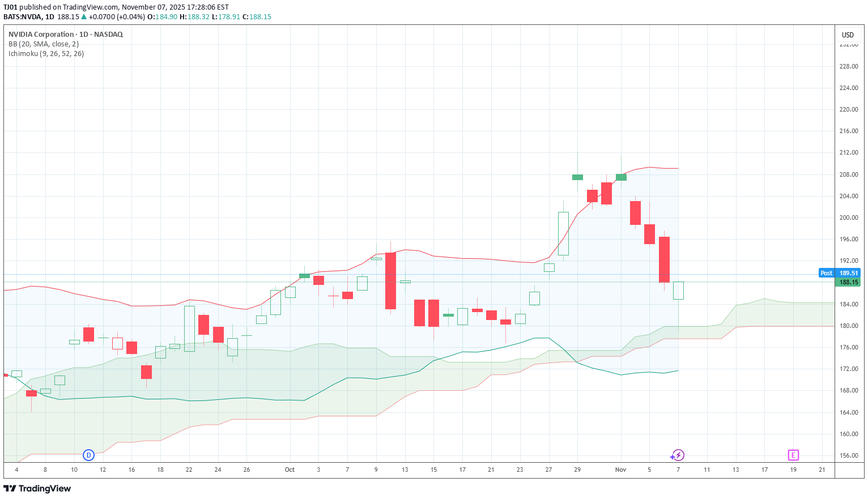868x499 pixels.
Task: Open the purple lightning event marker
Action: 678,455
